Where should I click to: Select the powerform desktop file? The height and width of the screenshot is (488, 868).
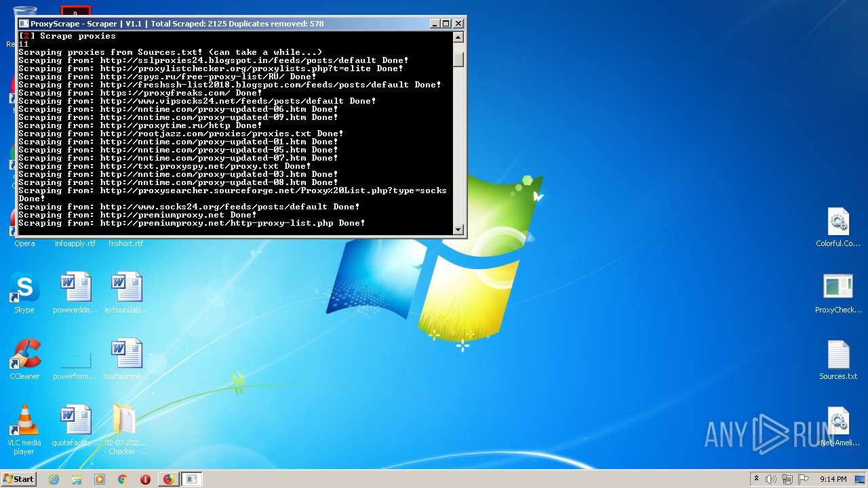tap(75, 359)
